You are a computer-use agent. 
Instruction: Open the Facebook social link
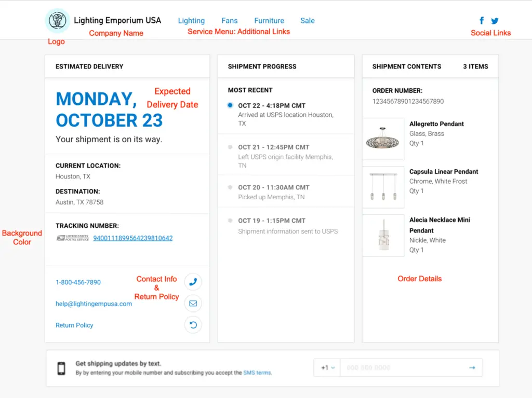482,21
